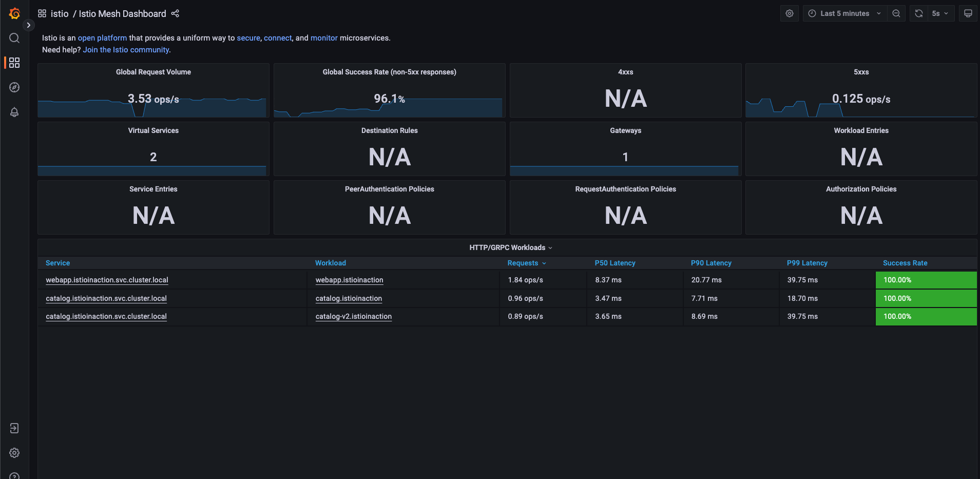Cycle the view mode with the monitor icon
Screen dimensions: 980x479
(968, 13)
